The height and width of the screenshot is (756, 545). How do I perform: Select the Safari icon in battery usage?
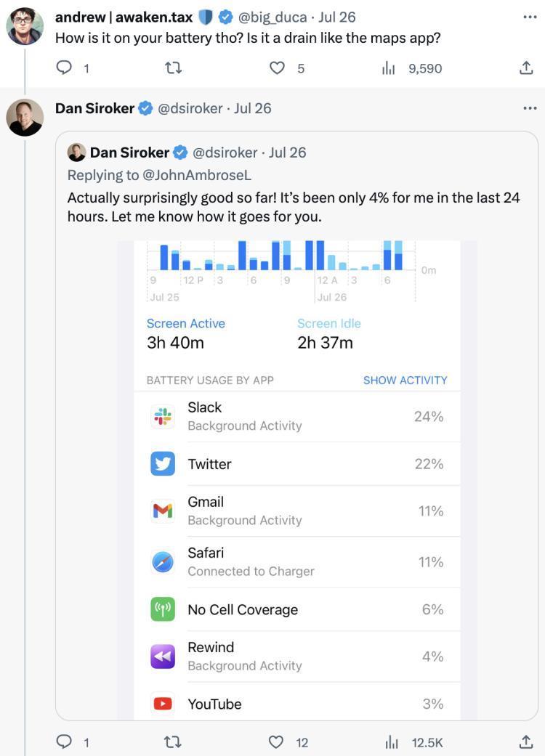(163, 561)
